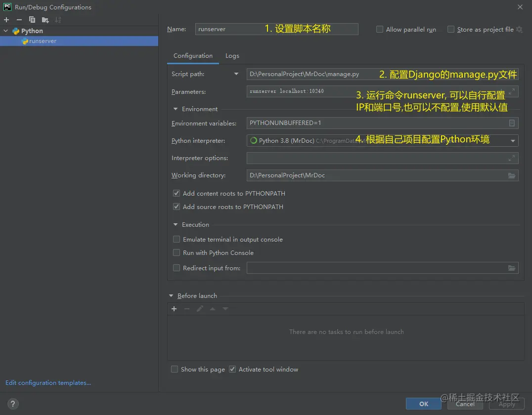Open Script path type dropdown arrow
The width and height of the screenshot is (532, 415).
[x=236, y=74]
